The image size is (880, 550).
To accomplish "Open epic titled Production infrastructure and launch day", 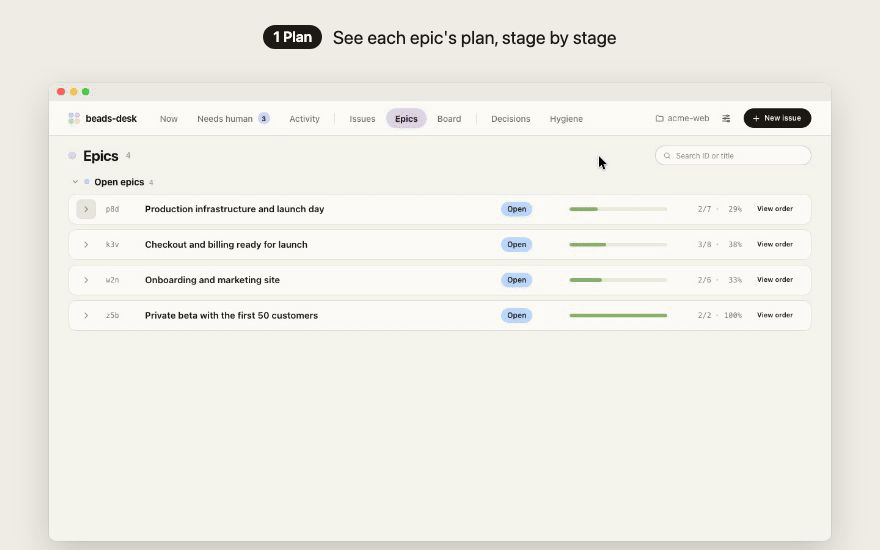I will [x=235, y=209].
